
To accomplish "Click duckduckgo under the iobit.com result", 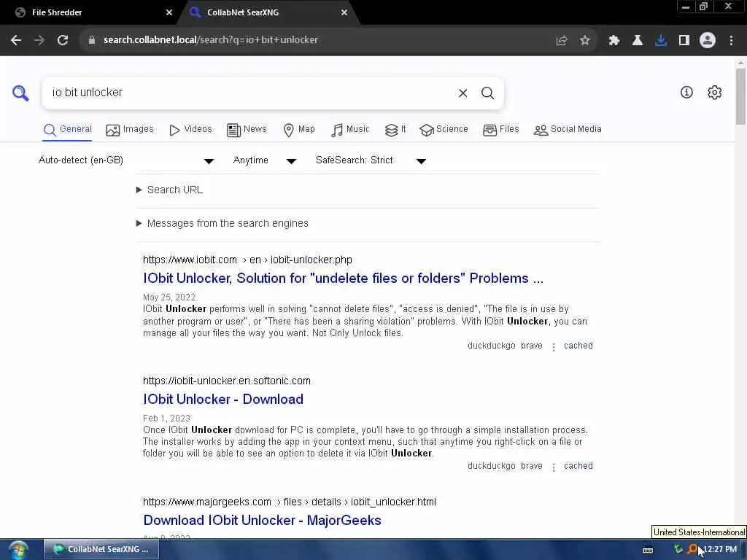I will click(491, 346).
